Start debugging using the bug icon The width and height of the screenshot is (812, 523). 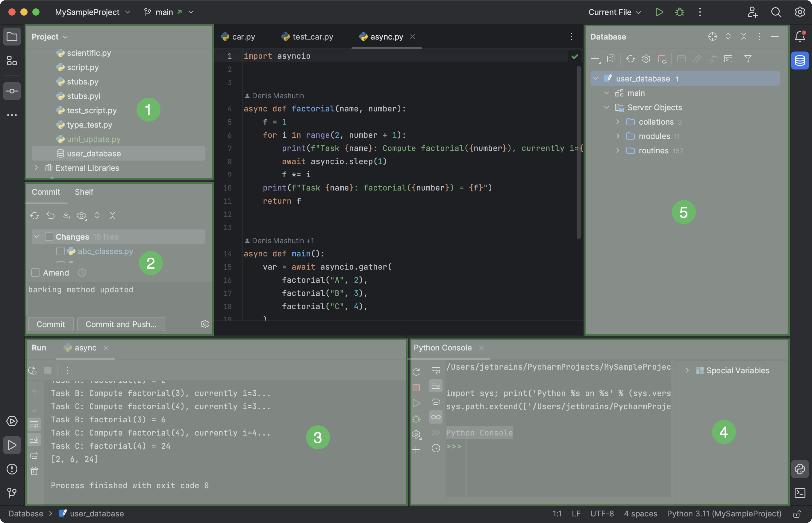click(679, 12)
